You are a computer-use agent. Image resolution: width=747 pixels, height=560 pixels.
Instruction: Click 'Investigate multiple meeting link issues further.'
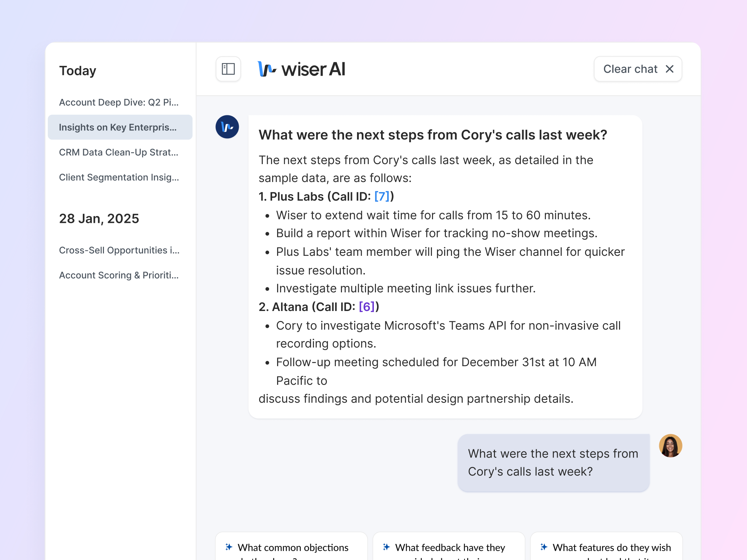click(406, 288)
